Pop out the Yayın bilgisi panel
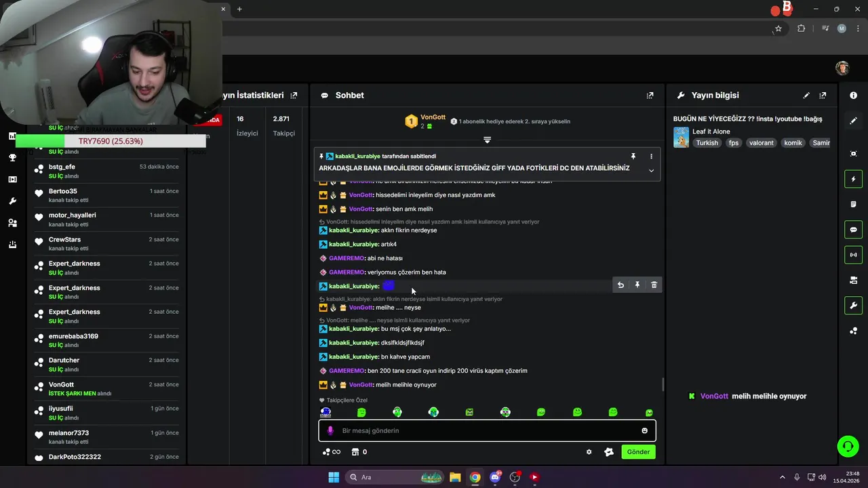This screenshot has height=488, width=868. pos(823,96)
